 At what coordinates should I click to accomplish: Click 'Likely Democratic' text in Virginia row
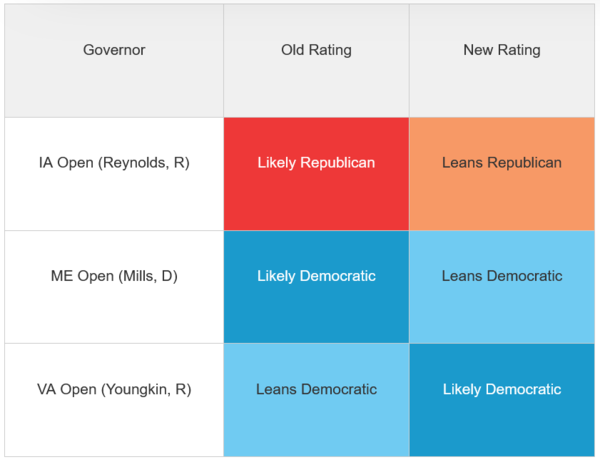502,389
